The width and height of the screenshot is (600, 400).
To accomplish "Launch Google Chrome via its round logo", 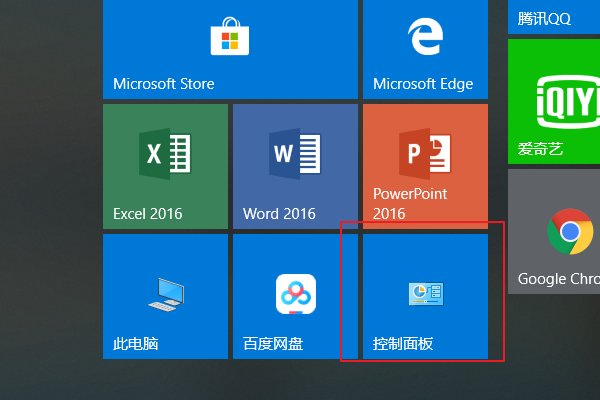I will click(570, 233).
